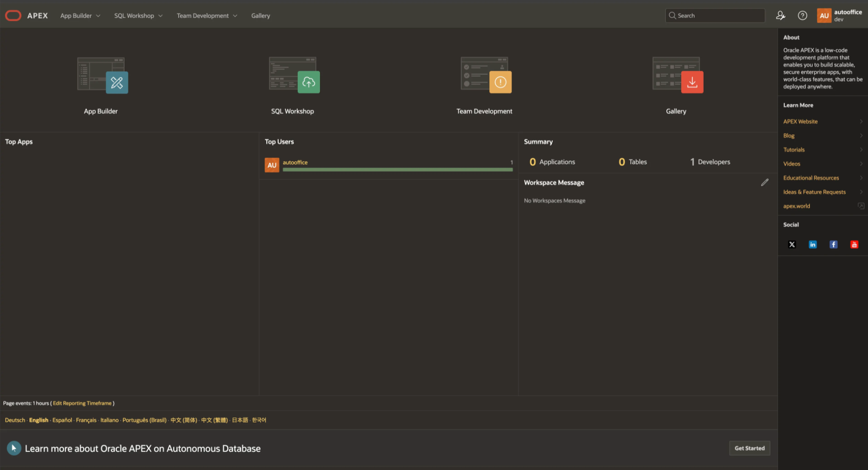Click the Team Development label under icon
The width and height of the screenshot is (868, 470).
[484, 111]
